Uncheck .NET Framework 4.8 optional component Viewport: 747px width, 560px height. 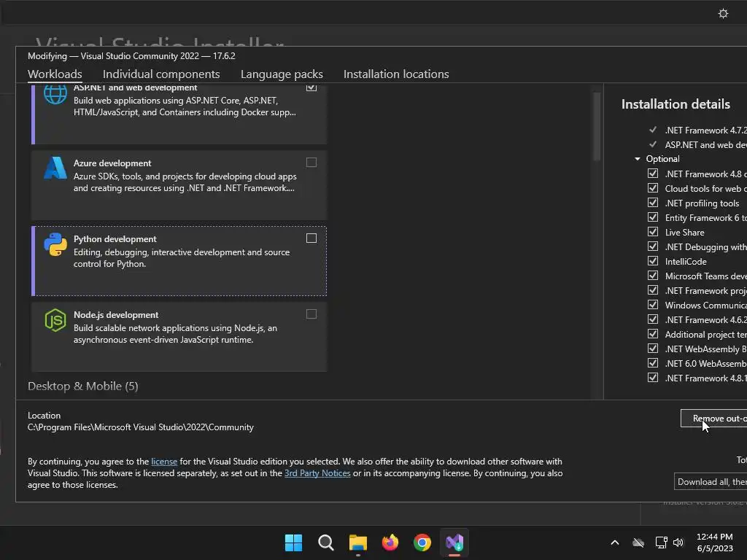[x=653, y=174]
